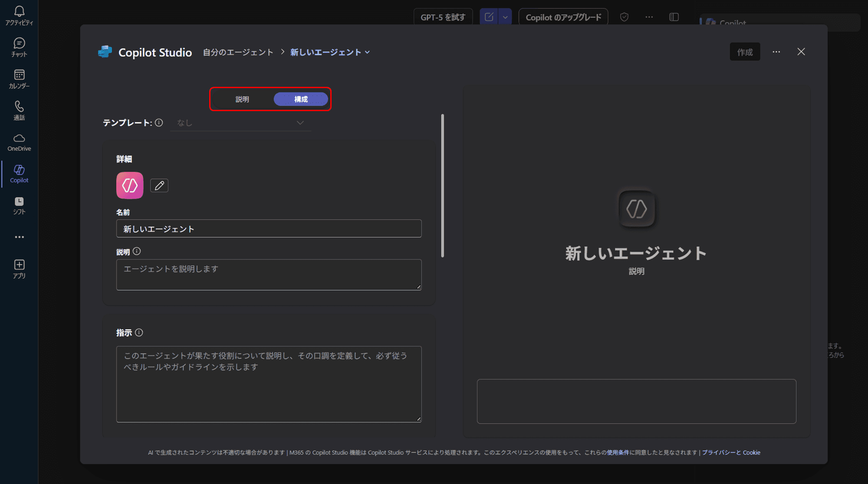Open OneDrive in the sidebar
This screenshot has width=868, height=484.
point(19,142)
